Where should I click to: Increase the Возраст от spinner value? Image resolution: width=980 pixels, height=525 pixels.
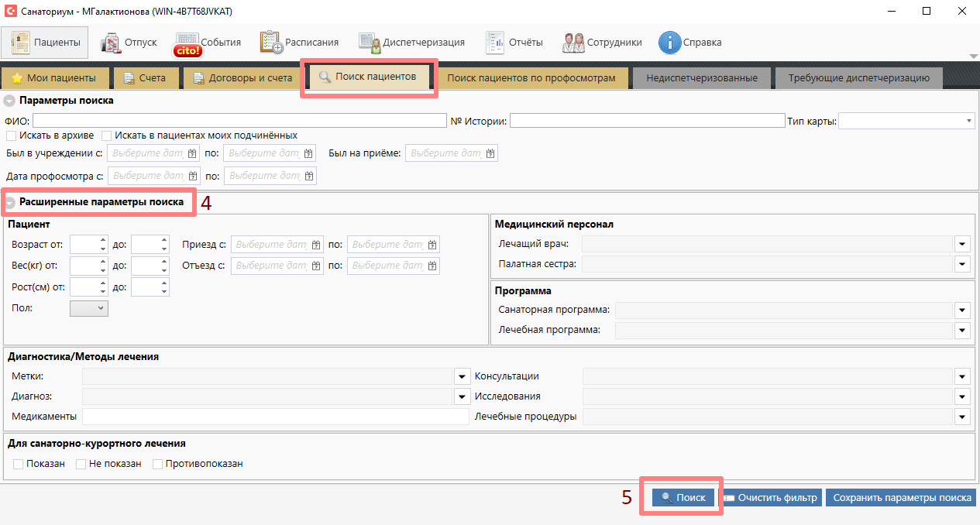pyautogui.click(x=102, y=241)
